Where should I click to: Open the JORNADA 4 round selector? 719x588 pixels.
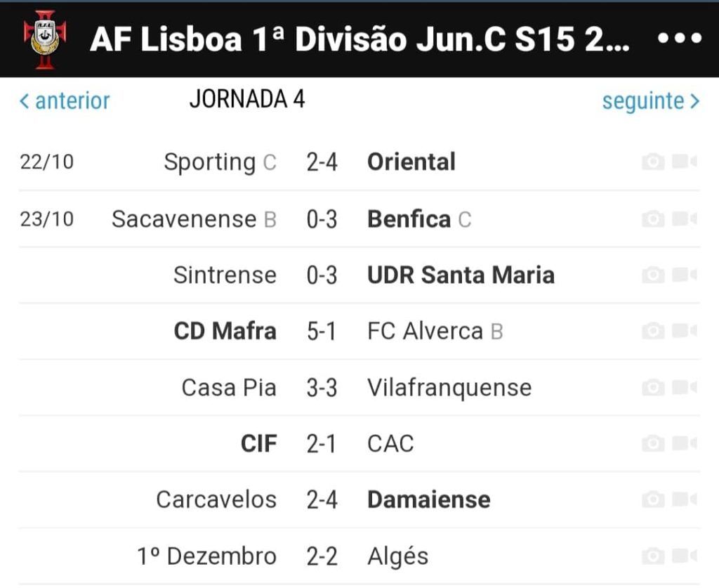point(247,98)
